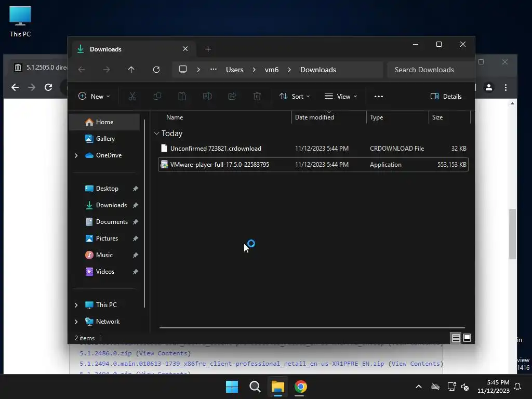
Task: Open notifications bell in taskbar
Action: click(x=518, y=387)
